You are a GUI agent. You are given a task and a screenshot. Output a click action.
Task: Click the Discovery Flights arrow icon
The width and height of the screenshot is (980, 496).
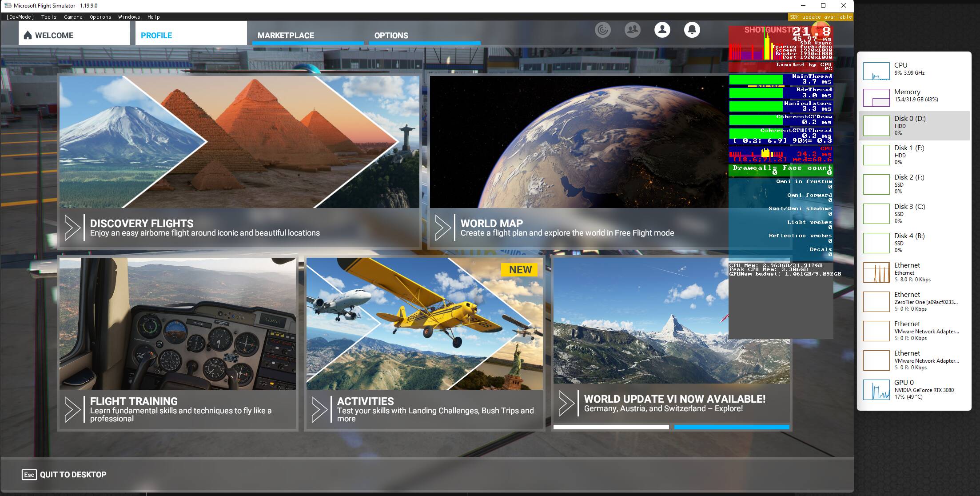click(x=72, y=228)
